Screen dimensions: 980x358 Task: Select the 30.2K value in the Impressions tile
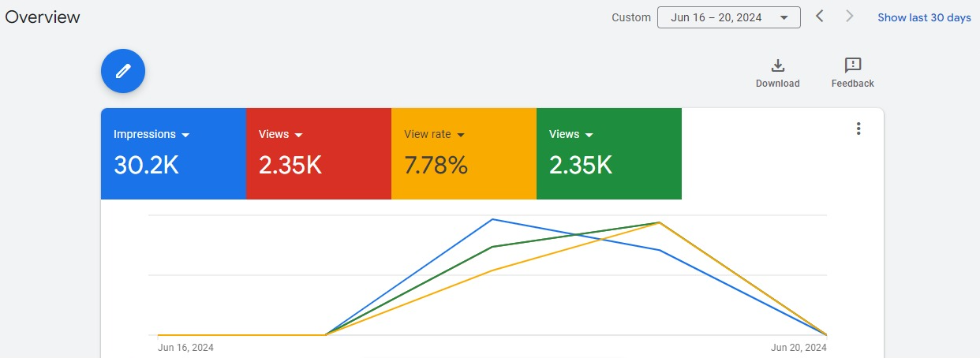tap(146, 165)
